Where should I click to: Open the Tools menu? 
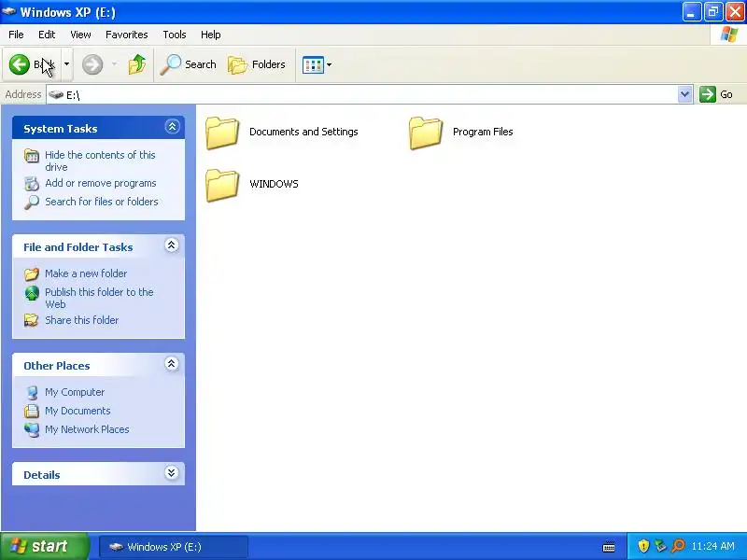click(175, 35)
